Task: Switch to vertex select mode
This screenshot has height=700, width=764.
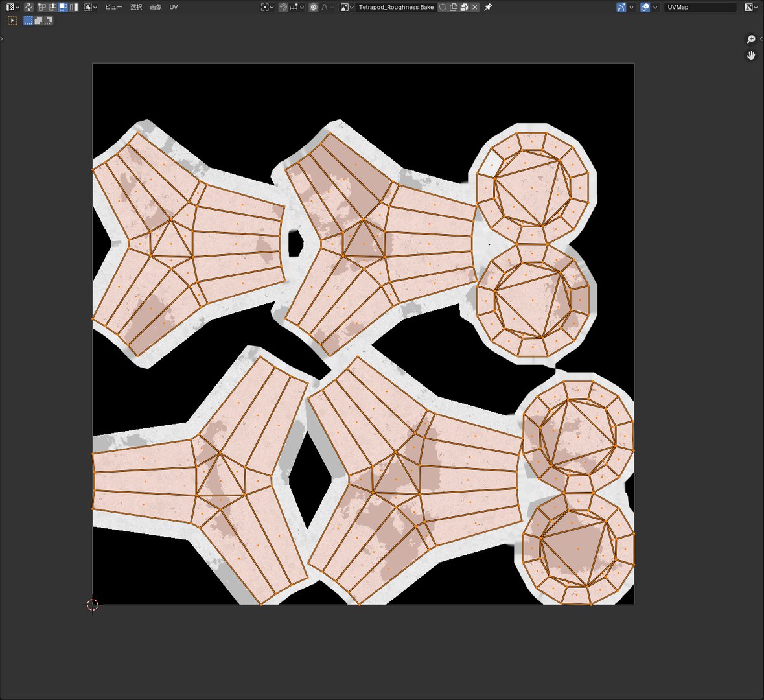Action: 42,7
